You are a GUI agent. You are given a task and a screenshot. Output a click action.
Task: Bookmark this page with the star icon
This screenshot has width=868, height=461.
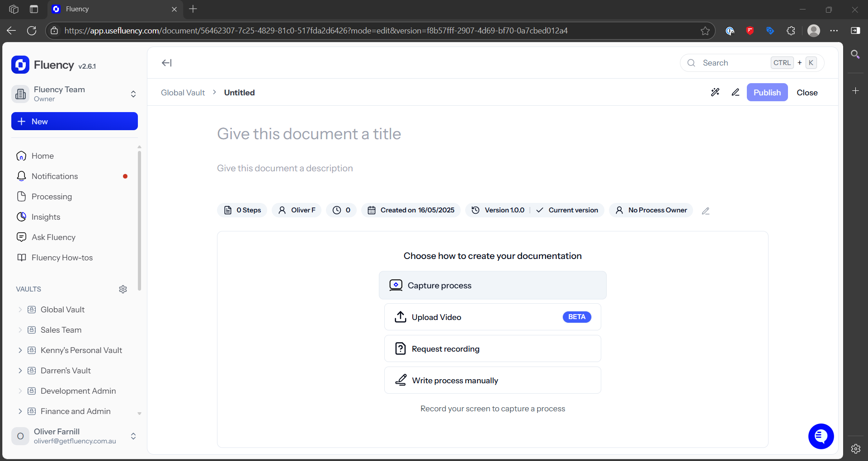coord(705,31)
